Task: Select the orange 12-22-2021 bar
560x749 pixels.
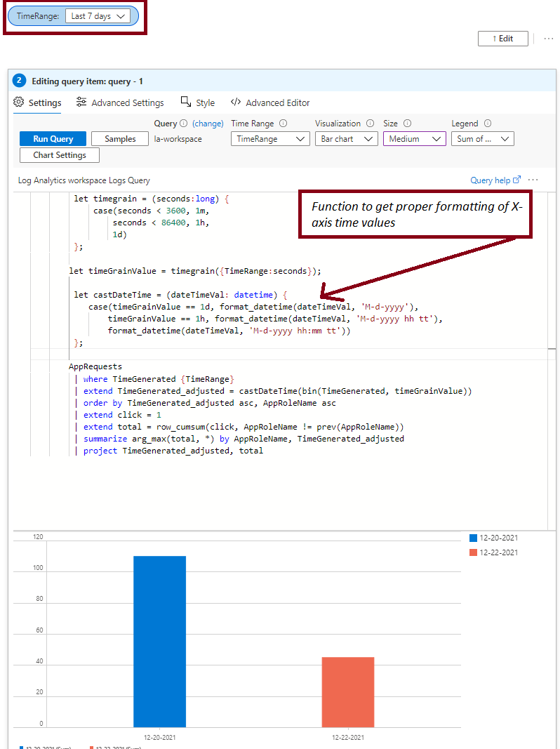Action: pyautogui.click(x=348, y=692)
